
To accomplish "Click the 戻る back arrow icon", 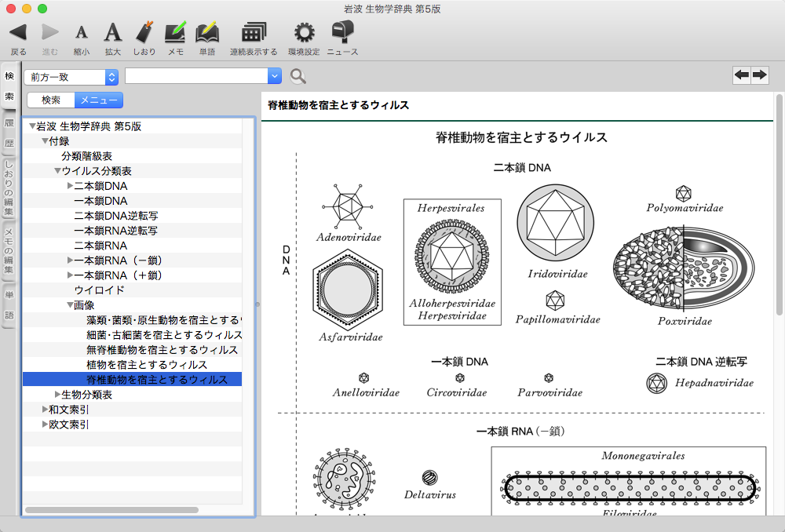I will point(18,33).
